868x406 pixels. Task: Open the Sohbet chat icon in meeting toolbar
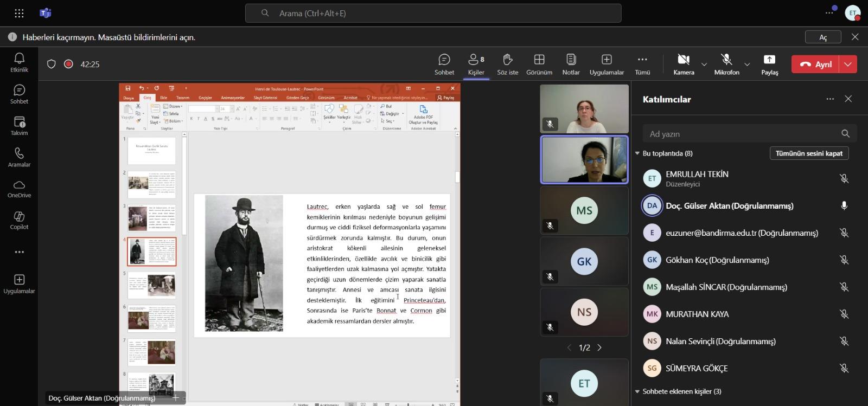(444, 63)
